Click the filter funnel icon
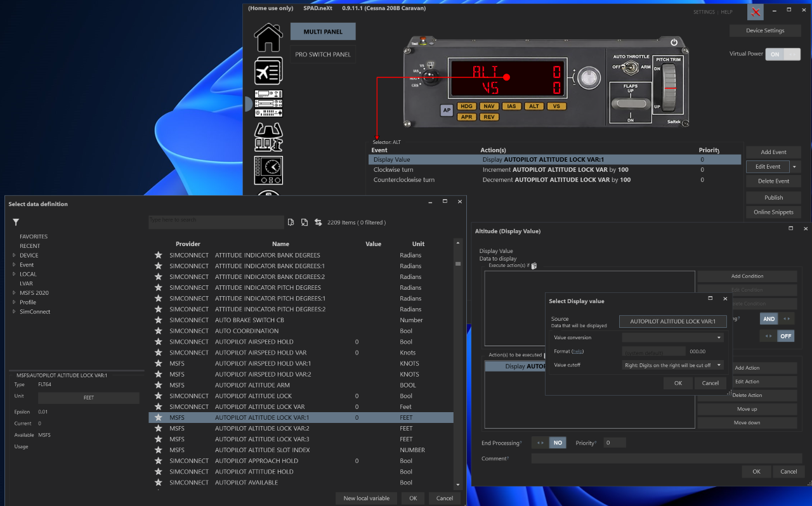 (x=16, y=223)
